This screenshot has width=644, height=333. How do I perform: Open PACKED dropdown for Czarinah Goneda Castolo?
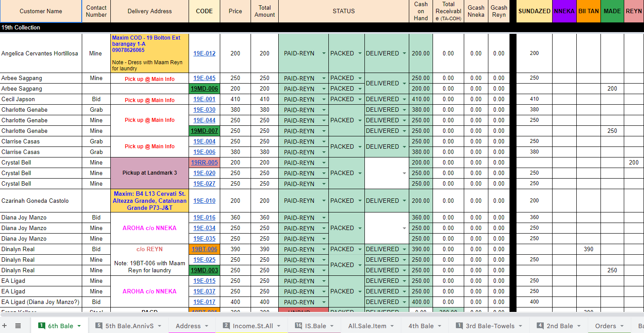click(360, 201)
